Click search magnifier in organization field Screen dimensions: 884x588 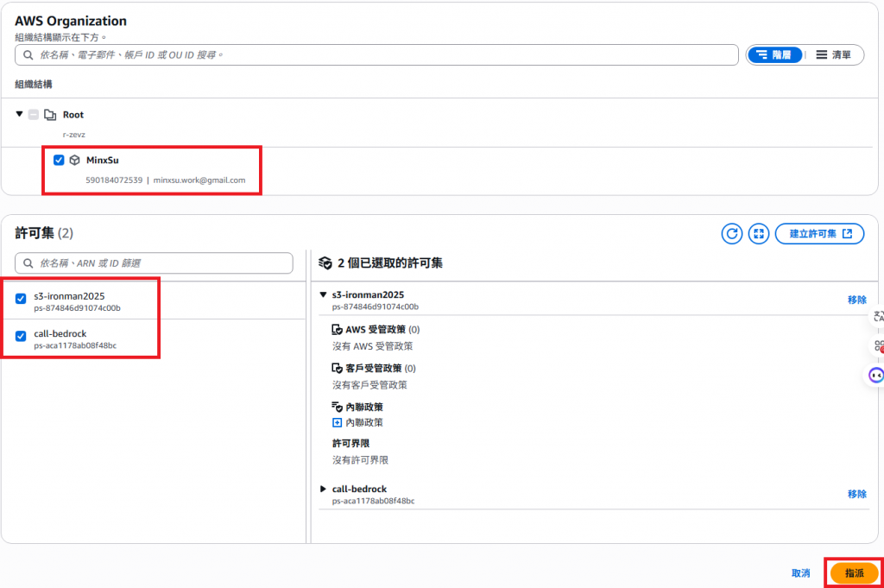[28, 54]
